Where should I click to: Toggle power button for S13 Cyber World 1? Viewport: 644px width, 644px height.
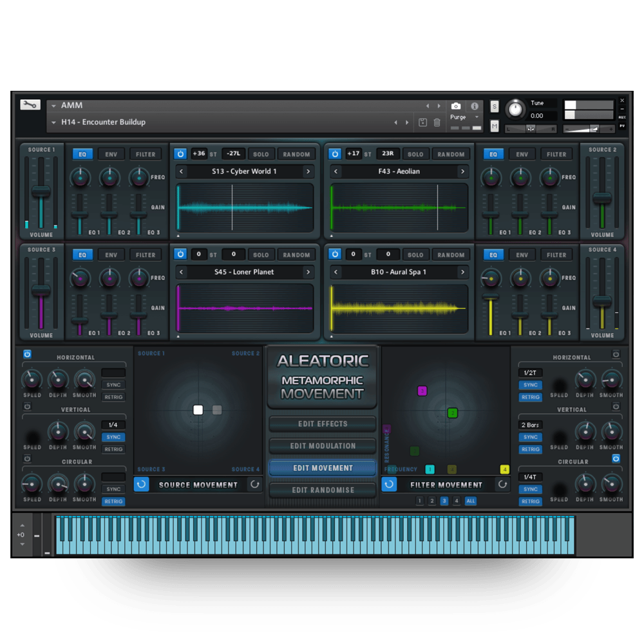coord(180,154)
